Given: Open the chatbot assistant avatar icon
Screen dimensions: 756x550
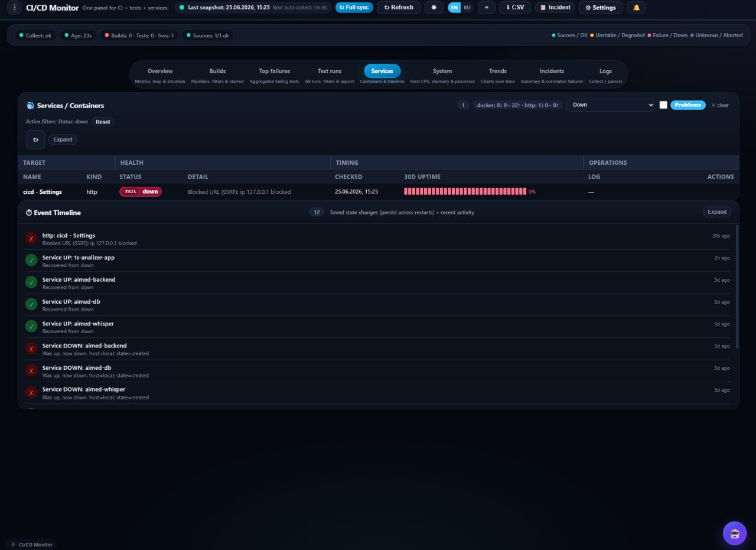Looking at the screenshot, I should [735, 533].
